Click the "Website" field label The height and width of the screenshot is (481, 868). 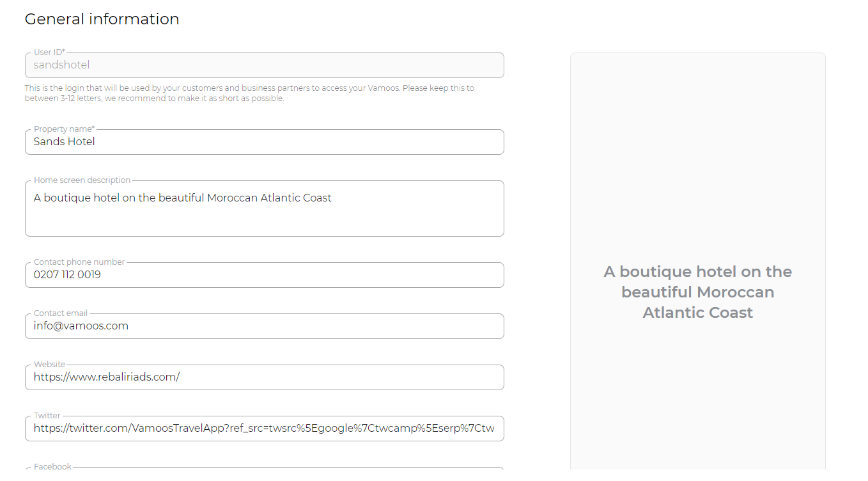49,365
